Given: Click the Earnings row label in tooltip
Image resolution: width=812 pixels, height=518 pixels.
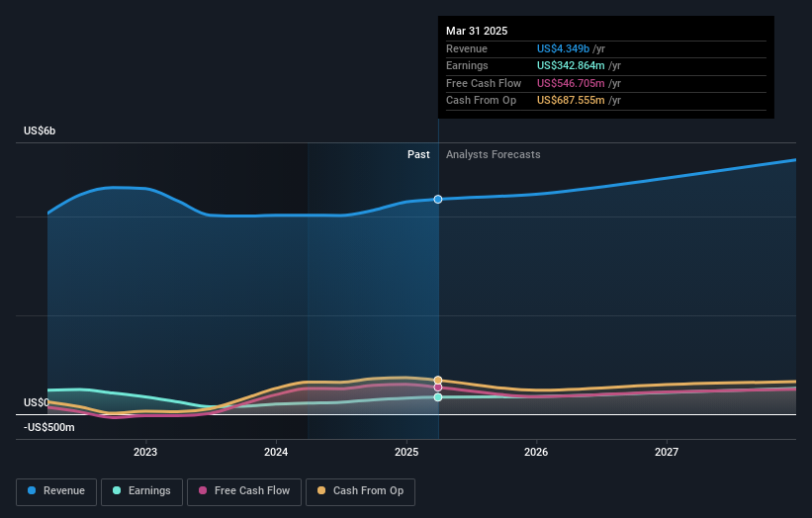Looking at the screenshot, I should point(467,65).
